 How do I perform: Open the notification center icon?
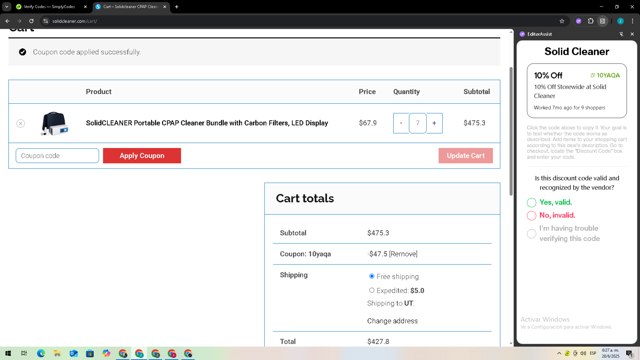(x=629, y=353)
